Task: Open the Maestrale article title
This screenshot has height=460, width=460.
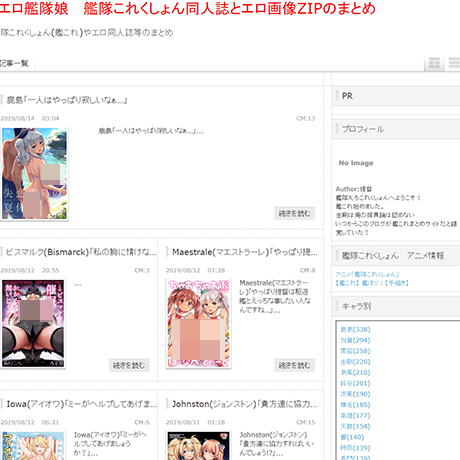Action: tap(245, 252)
